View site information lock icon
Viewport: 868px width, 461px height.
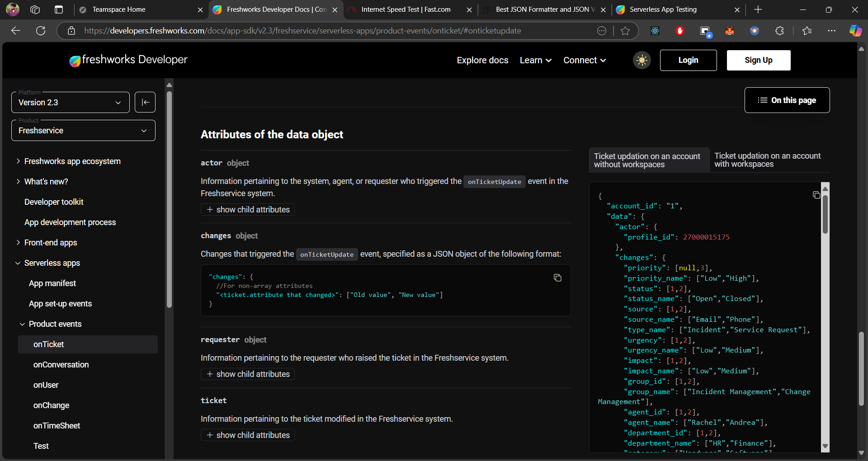coord(71,31)
